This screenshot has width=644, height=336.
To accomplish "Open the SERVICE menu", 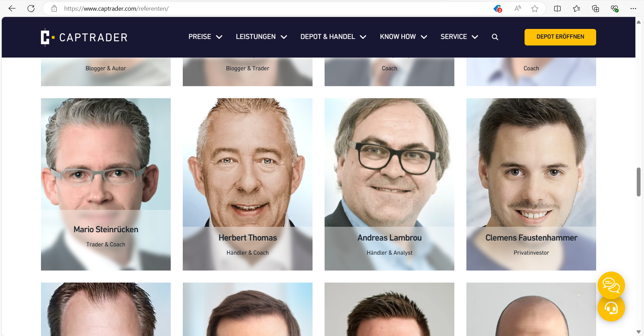I will [459, 37].
